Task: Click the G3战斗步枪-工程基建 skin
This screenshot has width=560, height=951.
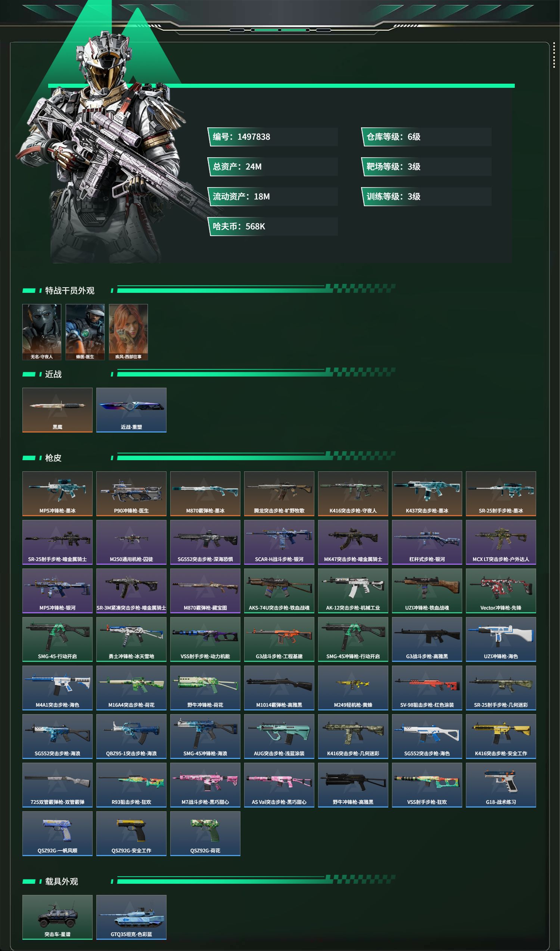Action: coord(279,639)
